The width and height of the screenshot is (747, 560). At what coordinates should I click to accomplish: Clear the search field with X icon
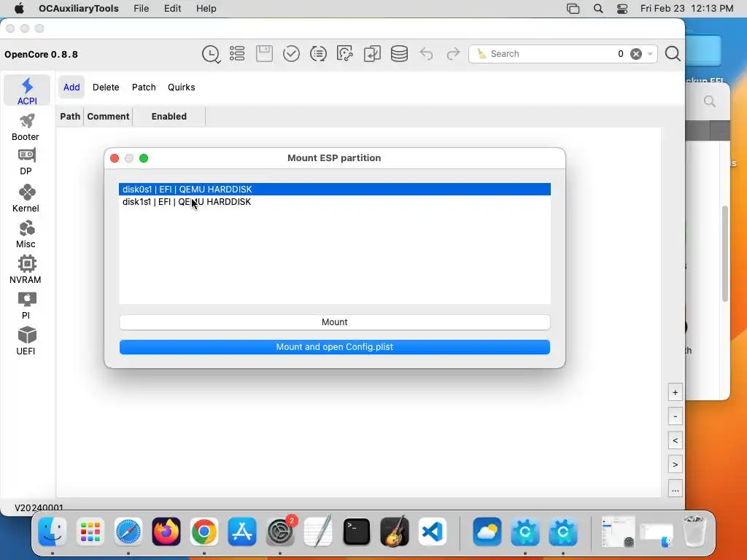click(636, 54)
